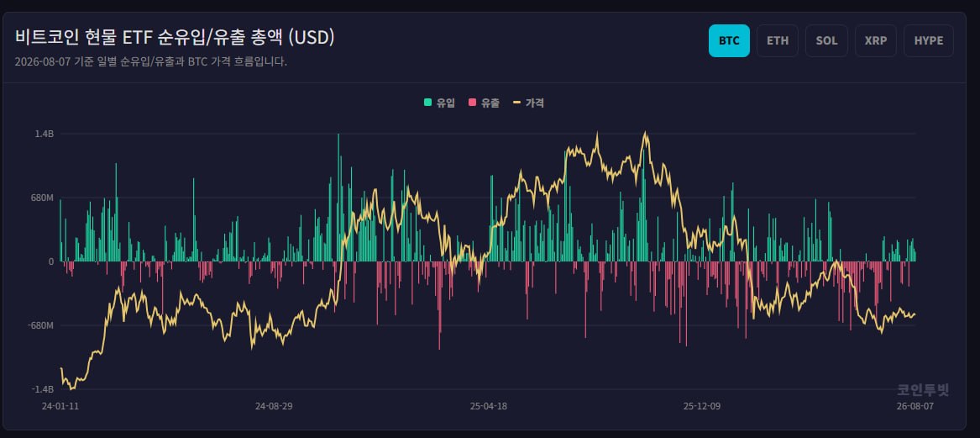Click the subtitle starting with 2026-08-07 기준
The height and width of the screenshot is (438, 980).
pyautogui.click(x=150, y=62)
